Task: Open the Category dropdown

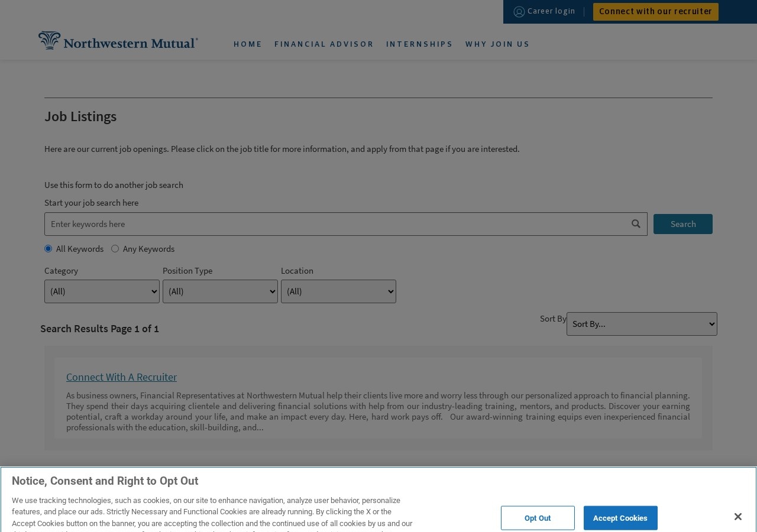Action: coord(102,291)
